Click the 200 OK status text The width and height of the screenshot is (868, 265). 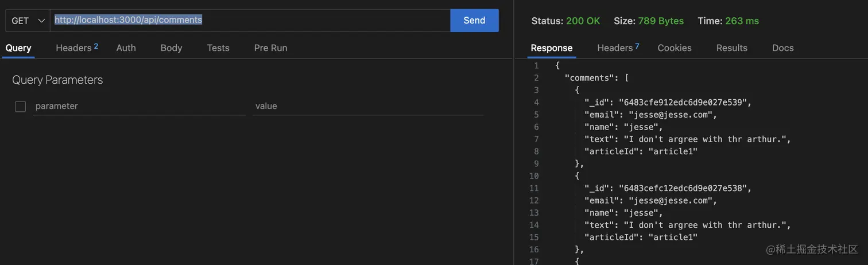[x=583, y=21]
